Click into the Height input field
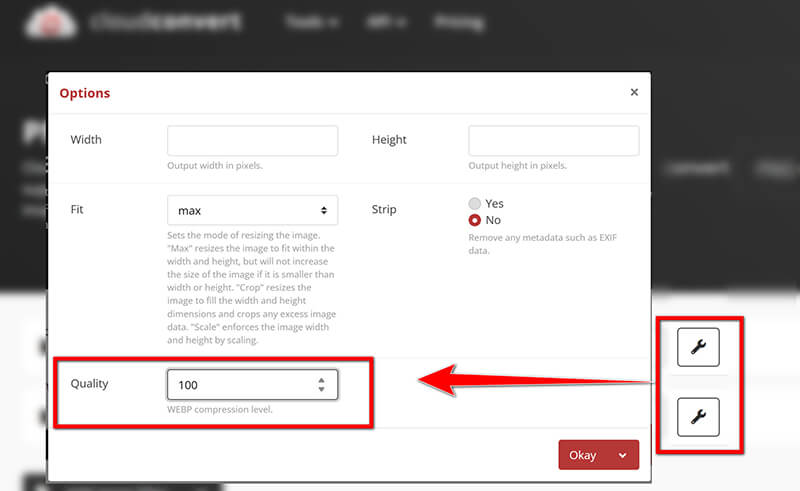The width and height of the screenshot is (800, 491). tap(553, 141)
